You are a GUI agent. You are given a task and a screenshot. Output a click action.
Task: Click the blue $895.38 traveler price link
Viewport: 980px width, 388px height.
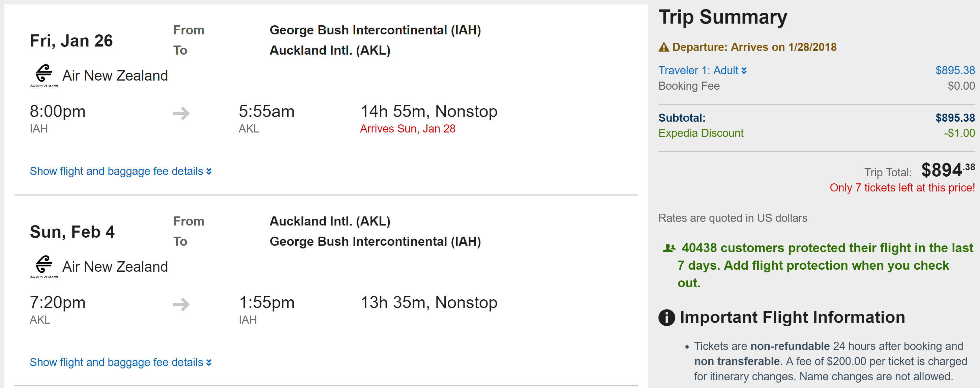[955, 70]
